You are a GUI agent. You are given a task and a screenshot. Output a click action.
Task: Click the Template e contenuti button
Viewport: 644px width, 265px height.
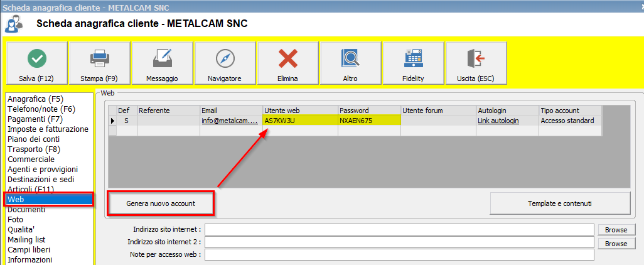pos(560,203)
